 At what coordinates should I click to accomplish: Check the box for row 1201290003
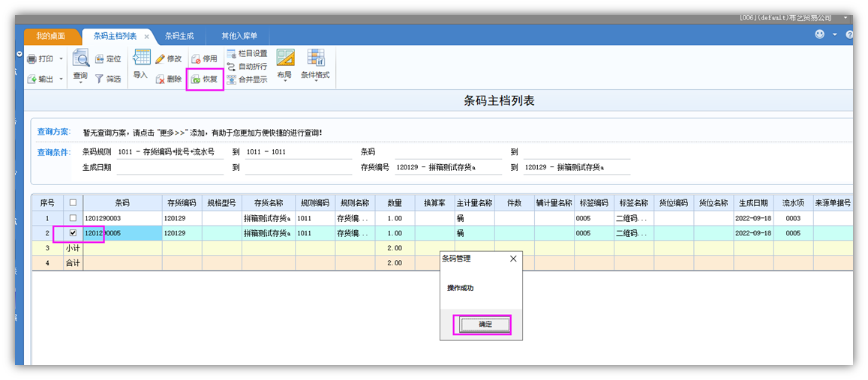[73, 218]
